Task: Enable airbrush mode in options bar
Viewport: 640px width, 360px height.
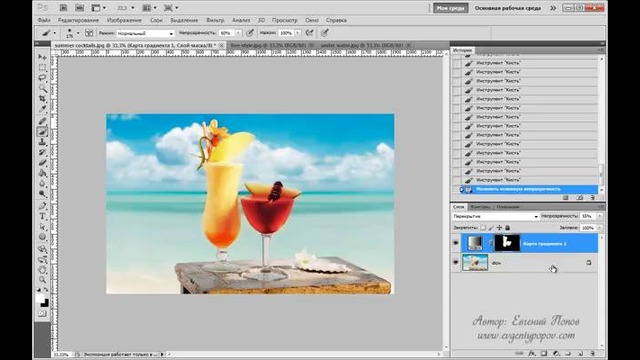Action: 310,33
